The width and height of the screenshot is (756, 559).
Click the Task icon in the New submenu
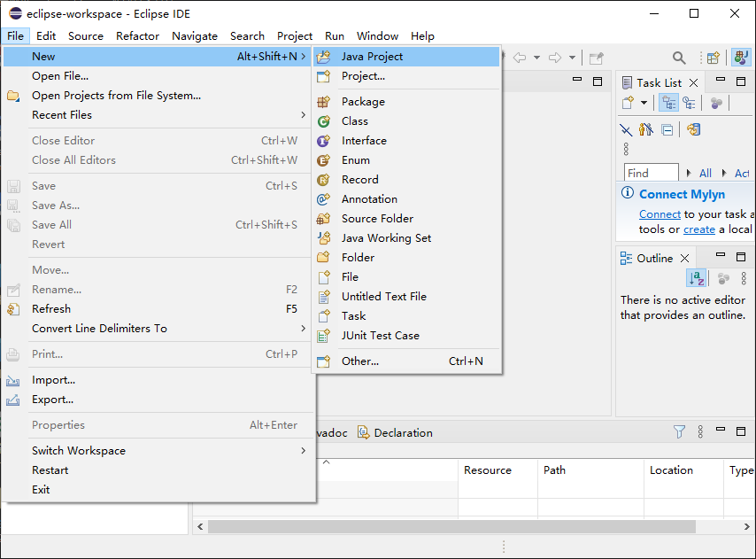click(323, 316)
